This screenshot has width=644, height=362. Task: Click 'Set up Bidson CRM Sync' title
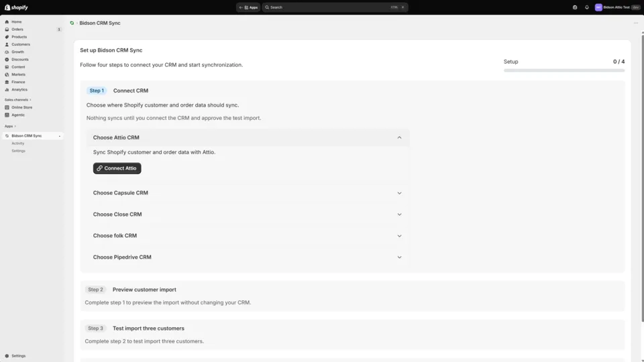click(x=111, y=50)
